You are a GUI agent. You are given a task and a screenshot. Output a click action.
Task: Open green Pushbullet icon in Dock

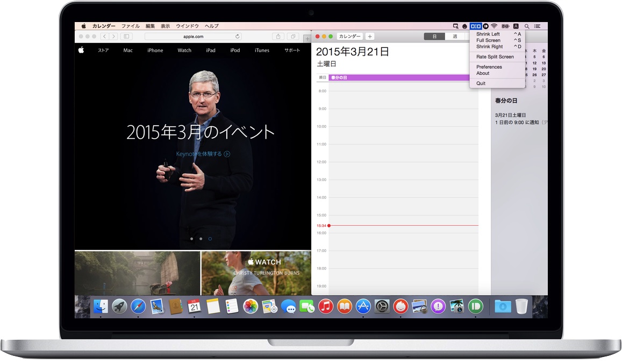pyautogui.click(x=476, y=306)
